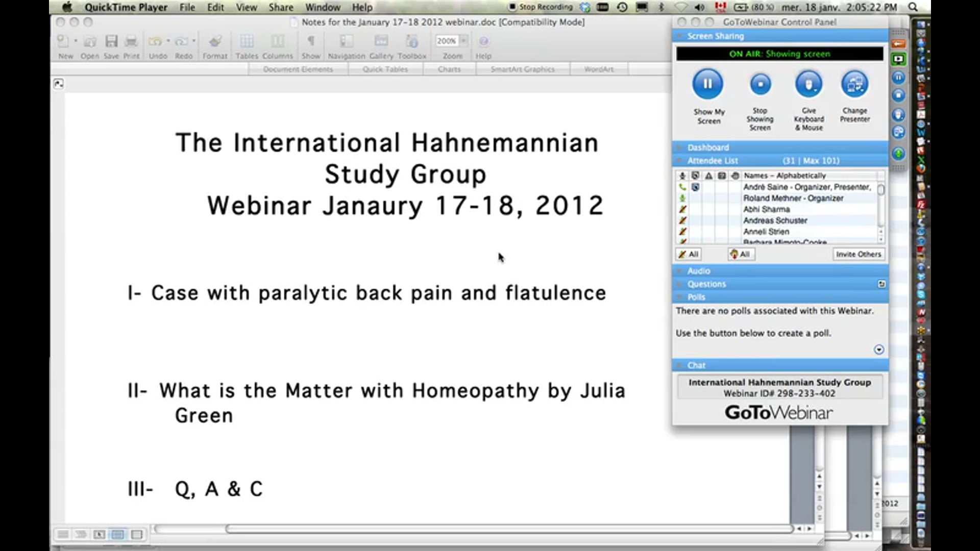Image resolution: width=980 pixels, height=551 pixels.
Task: Select the Change Presenter icon
Action: [854, 84]
